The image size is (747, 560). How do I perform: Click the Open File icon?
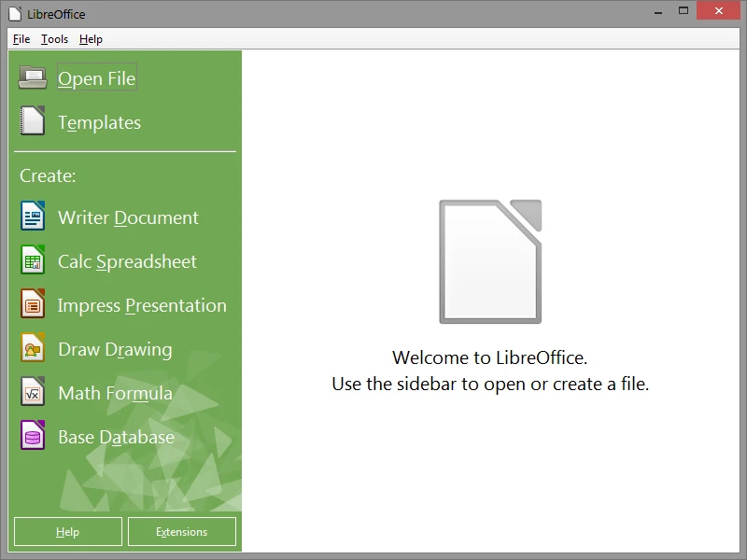click(31, 77)
